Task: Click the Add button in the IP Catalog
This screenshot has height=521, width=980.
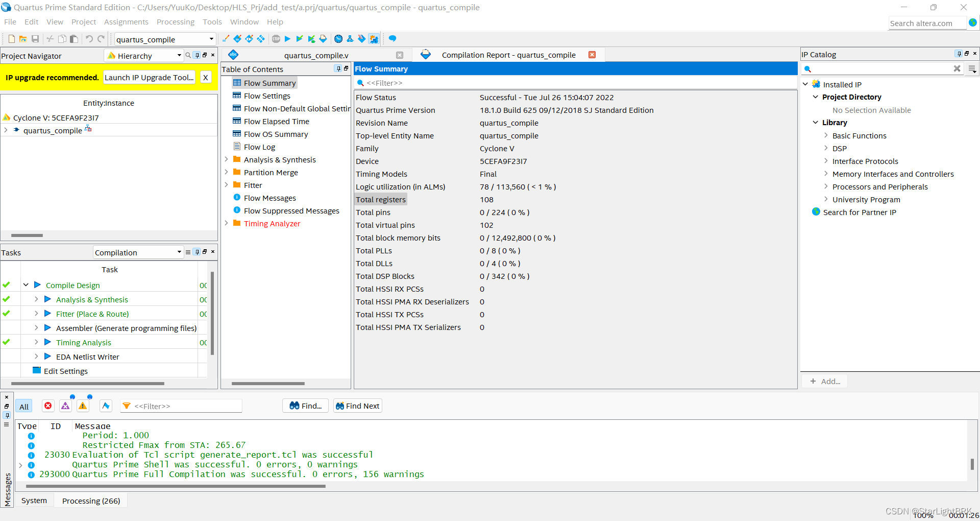Action: [824, 381]
